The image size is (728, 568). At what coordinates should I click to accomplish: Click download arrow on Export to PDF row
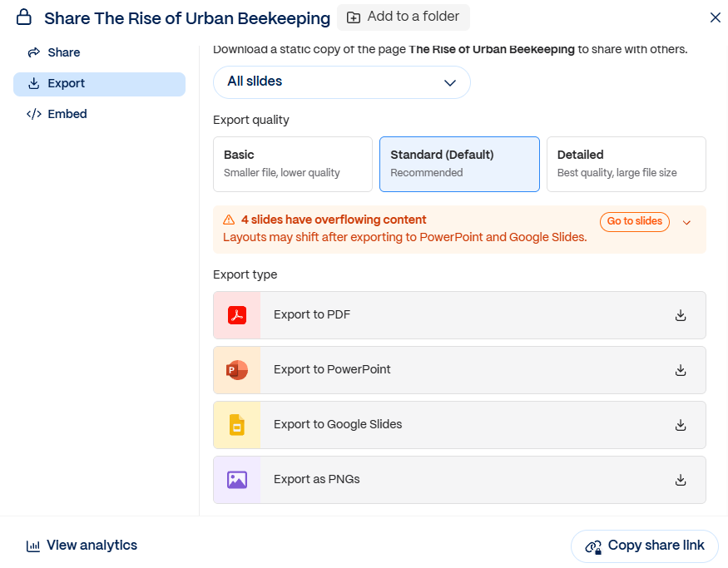coord(681,315)
